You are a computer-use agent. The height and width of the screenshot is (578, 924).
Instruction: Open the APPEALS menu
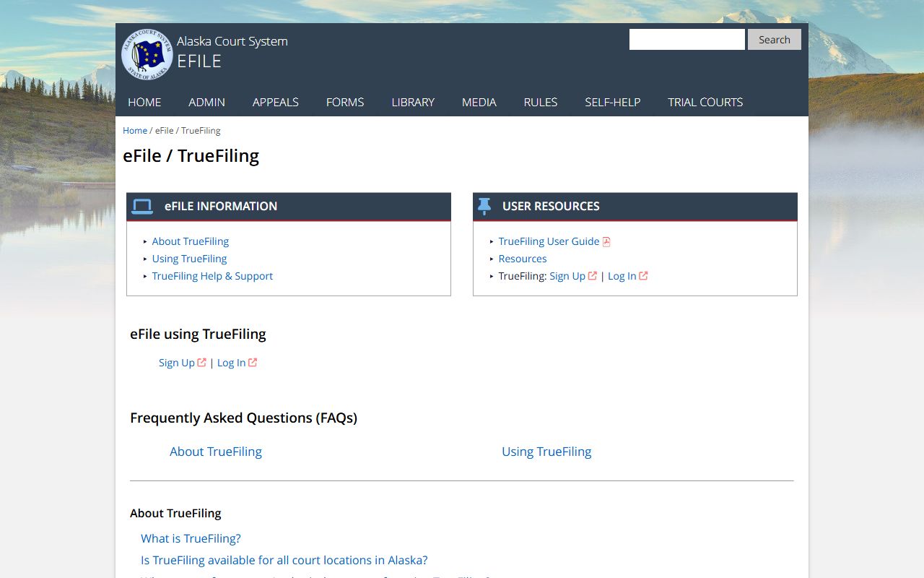(276, 102)
